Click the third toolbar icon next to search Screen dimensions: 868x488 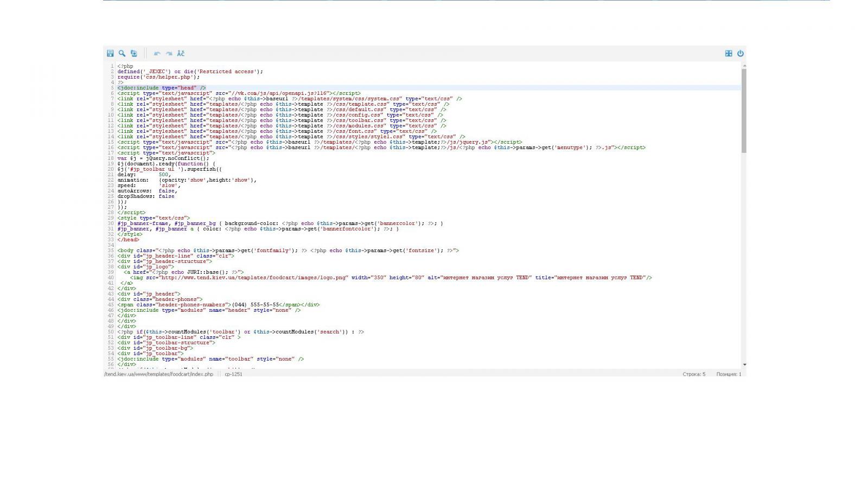click(134, 53)
